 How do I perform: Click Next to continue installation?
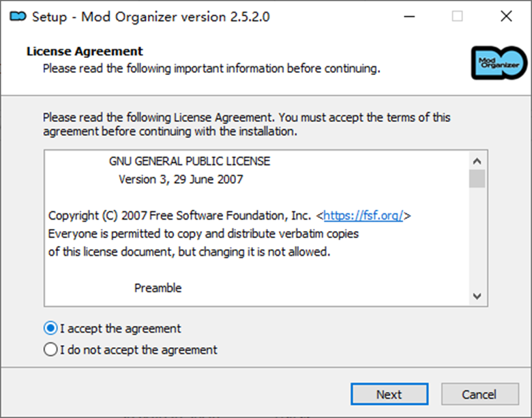point(389,394)
